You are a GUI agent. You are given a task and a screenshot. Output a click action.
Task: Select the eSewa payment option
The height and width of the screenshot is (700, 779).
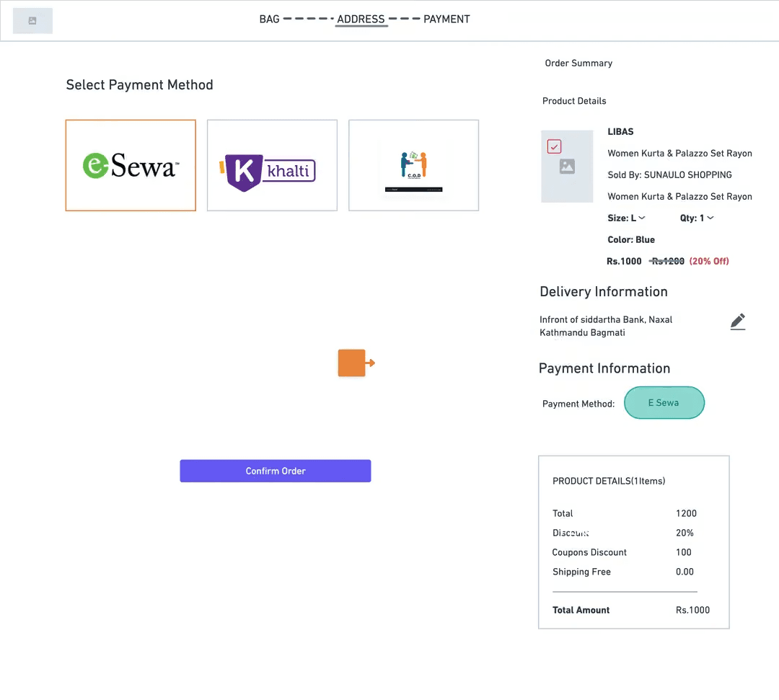click(x=131, y=165)
